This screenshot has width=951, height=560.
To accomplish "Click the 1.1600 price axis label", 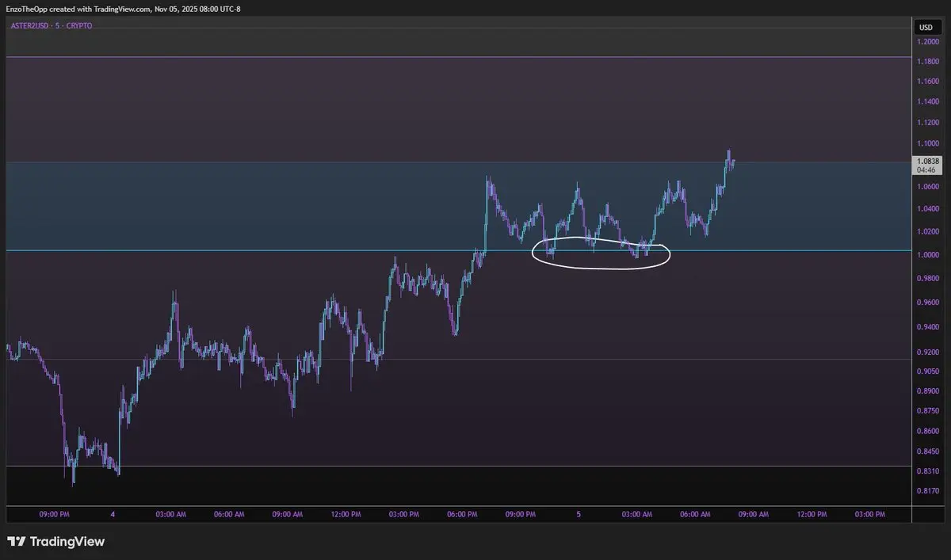I will tap(928, 82).
